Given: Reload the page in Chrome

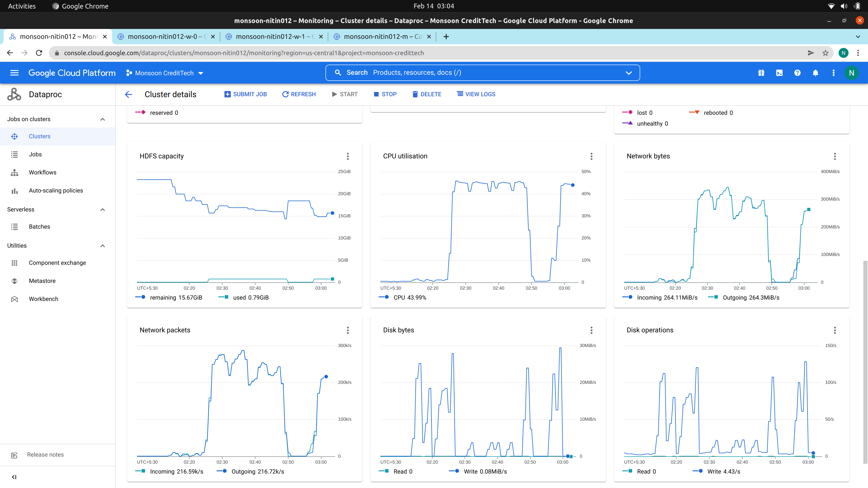Looking at the screenshot, I should click(x=39, y=53).
